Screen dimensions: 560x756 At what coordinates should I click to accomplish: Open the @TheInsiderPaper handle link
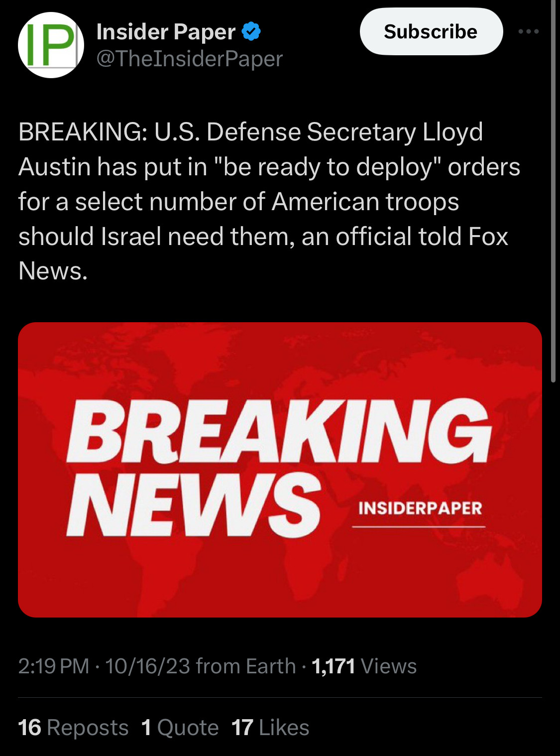(x=189, y=59)
